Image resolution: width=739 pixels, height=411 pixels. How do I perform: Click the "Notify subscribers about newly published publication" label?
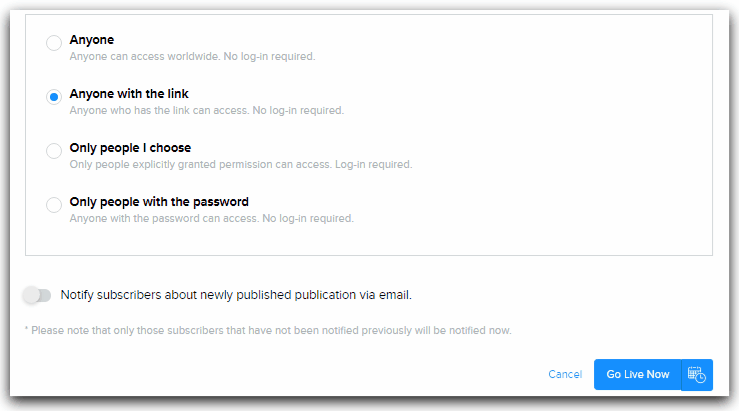pos(236,295)
